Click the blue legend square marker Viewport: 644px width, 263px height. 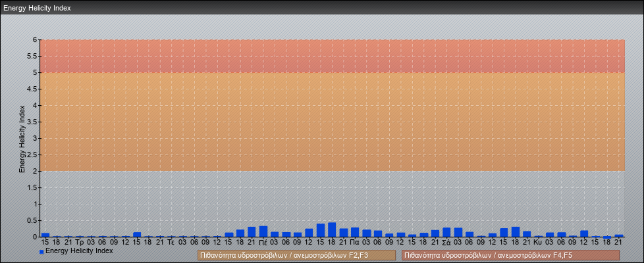click(x=41, y=251)
